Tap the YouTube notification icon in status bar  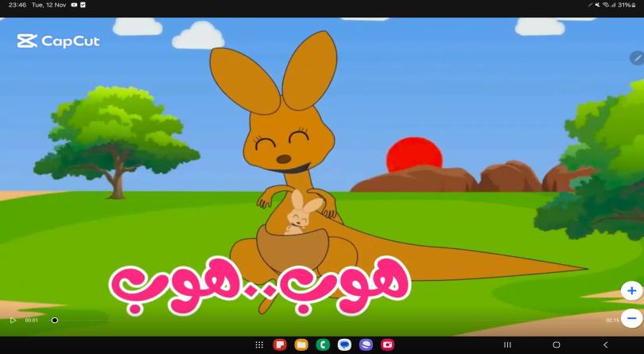[x=75, y=5]
